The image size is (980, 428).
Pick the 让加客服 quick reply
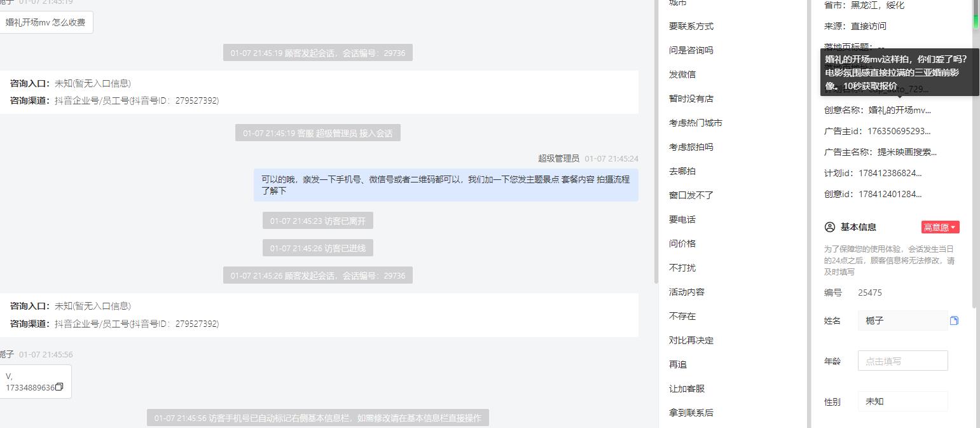point(687,389)
